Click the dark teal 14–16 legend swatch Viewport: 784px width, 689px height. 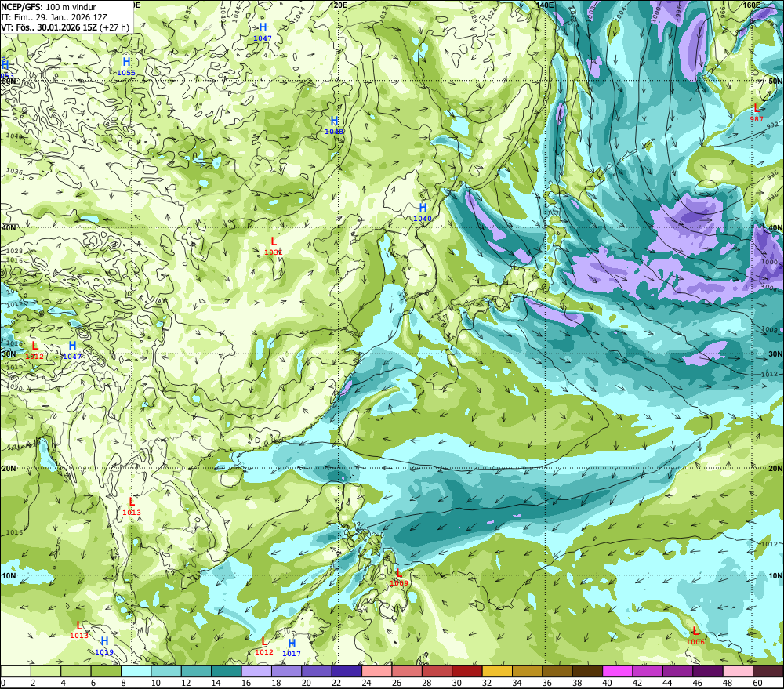point(227,671)
